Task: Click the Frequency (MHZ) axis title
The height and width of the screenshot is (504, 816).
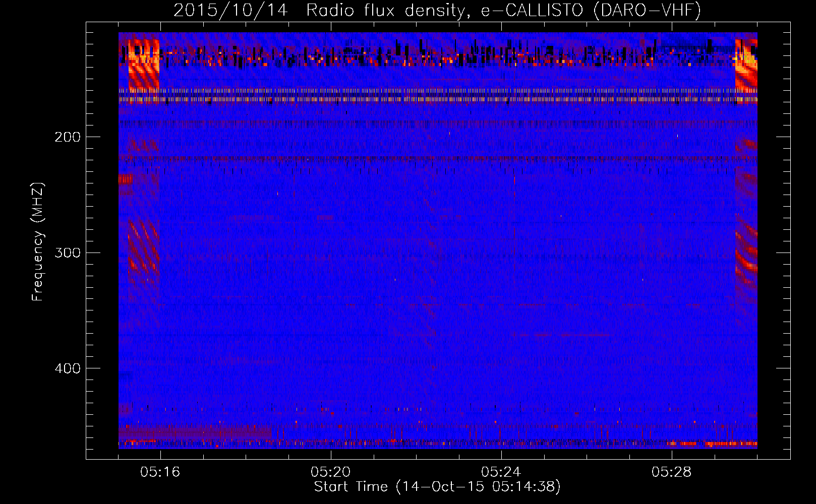Action: click(x=38, y=242)
